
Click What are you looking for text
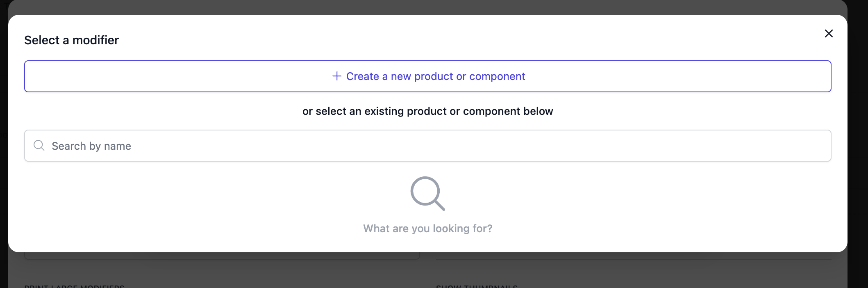tap(427, 229)
